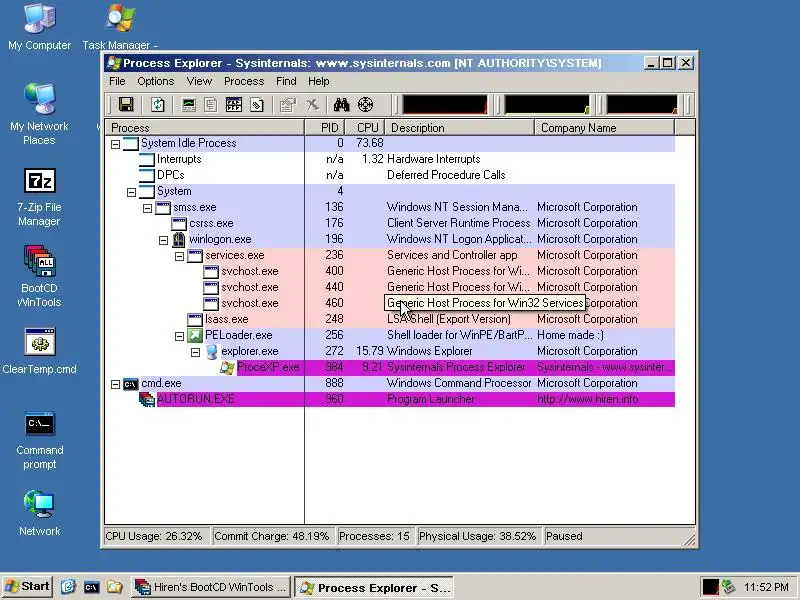This screenshot has height=600, width=800.
Task: Sort by the PID column header
Action: 325,128
